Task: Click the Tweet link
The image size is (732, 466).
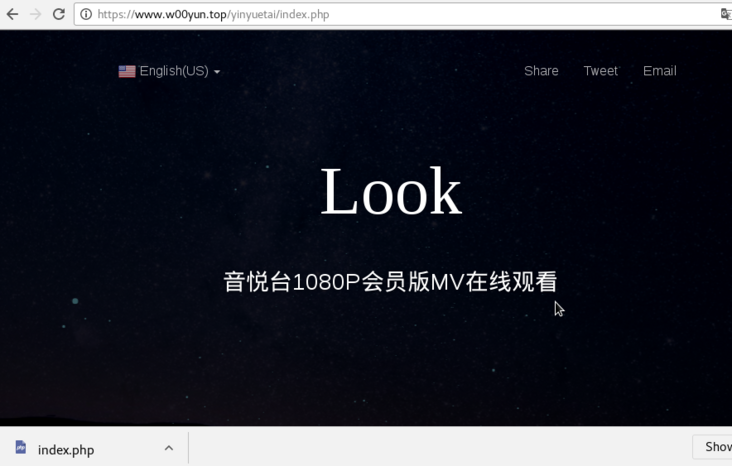Action: point(600,71)
